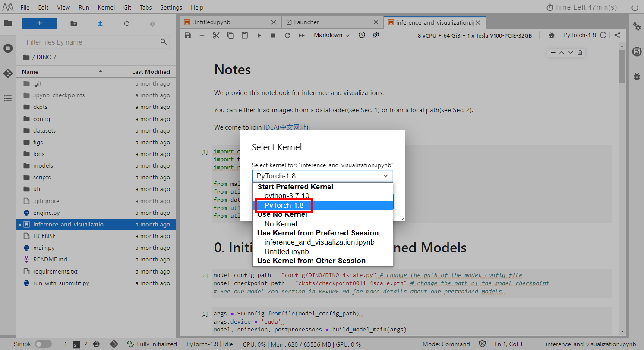Viewport: 644px width, 350px height.
Task: Open the table of contents sidebar icon
Action: (x=8, y=99)
